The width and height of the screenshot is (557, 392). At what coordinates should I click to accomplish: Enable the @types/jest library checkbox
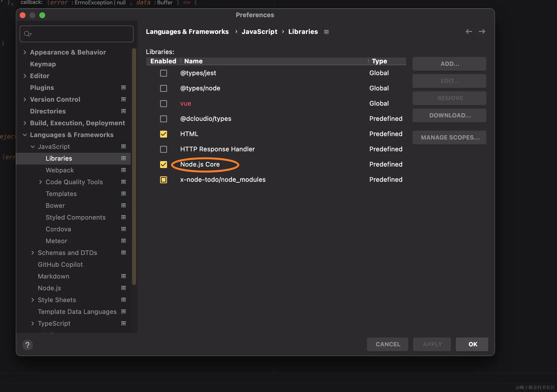(163, 73)
